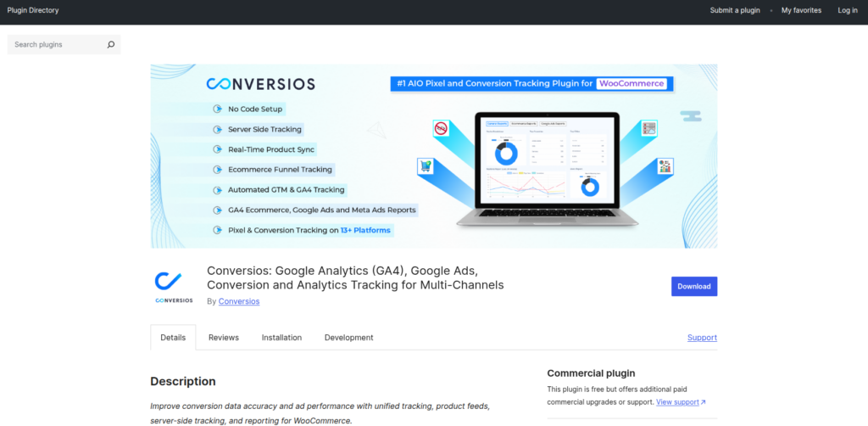Click the shopping cart icon in banner
The height and width of the screenshot is (426, 868).
[x=426, y=165]
